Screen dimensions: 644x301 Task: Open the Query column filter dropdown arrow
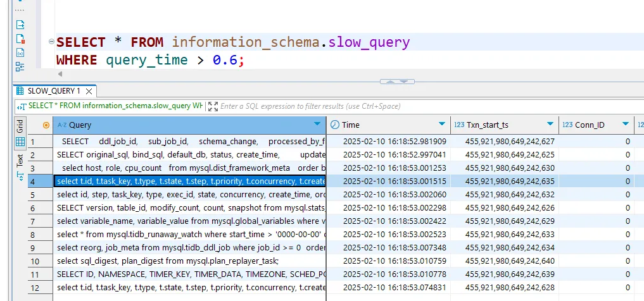tap(317, 124)
